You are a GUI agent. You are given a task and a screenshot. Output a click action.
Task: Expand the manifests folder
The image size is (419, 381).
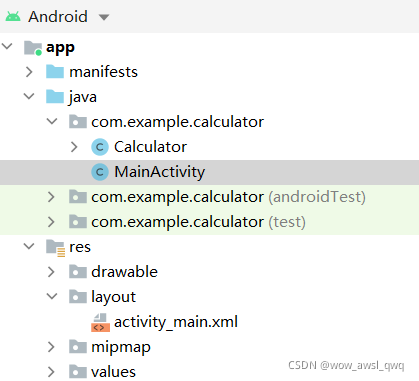29,72
